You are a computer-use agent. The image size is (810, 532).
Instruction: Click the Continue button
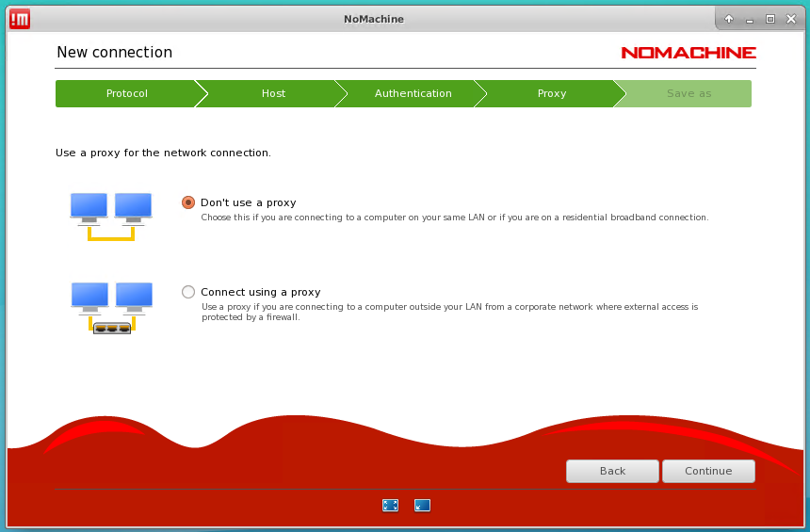click(708, 471)
